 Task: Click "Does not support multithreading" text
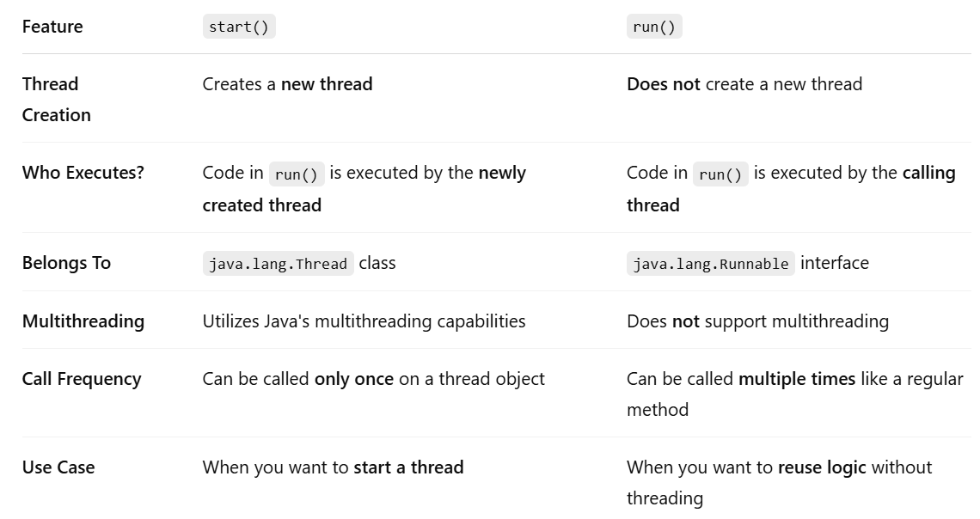(x=757, y=321)
